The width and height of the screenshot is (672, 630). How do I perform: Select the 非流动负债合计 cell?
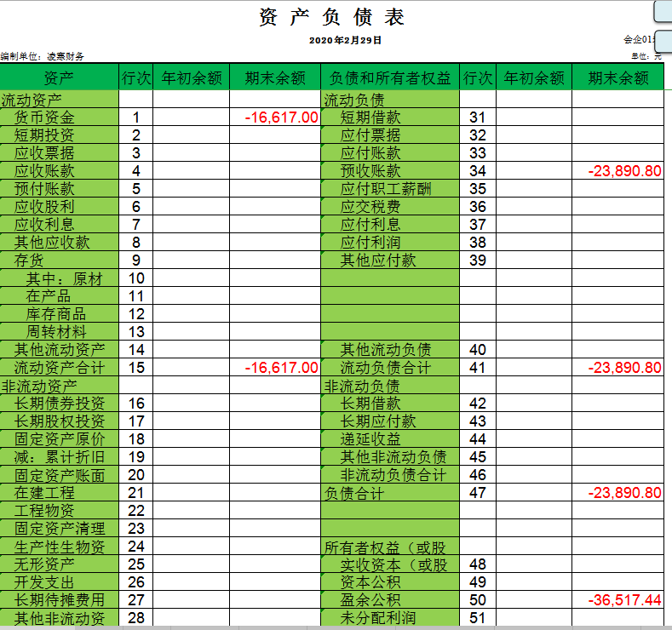coord(390,475)
